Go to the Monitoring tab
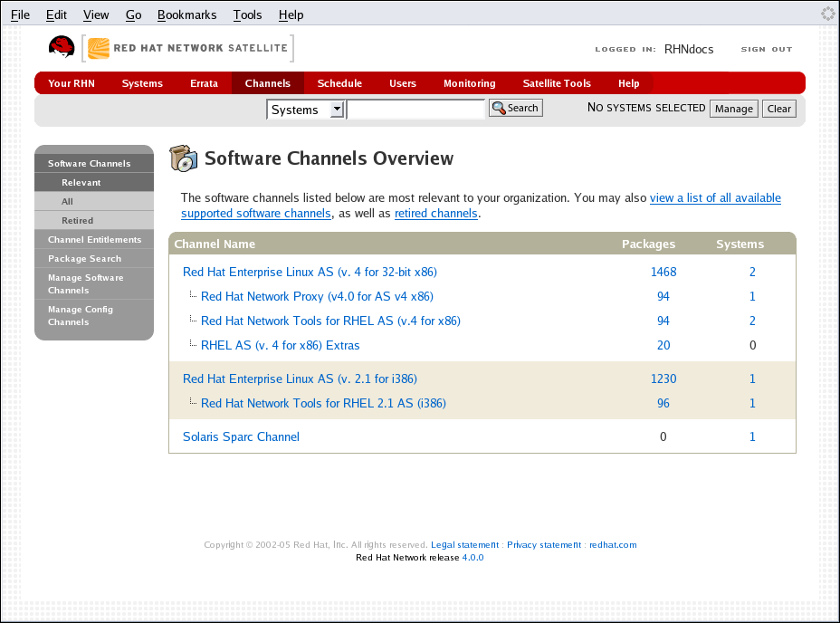 click(x=469, y=83)
